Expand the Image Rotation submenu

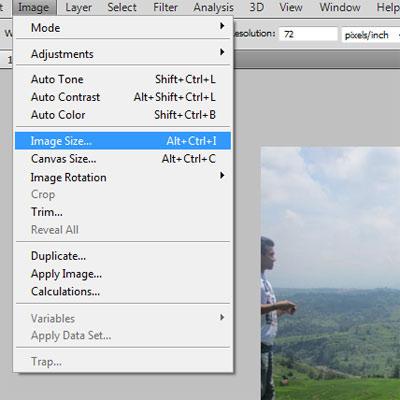pos(123,177)
